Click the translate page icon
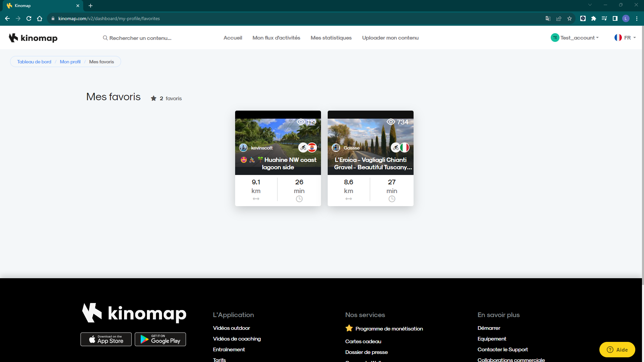The width and height of the screenshot is (644, 362). pyautogui.click(x=548, y=18)
